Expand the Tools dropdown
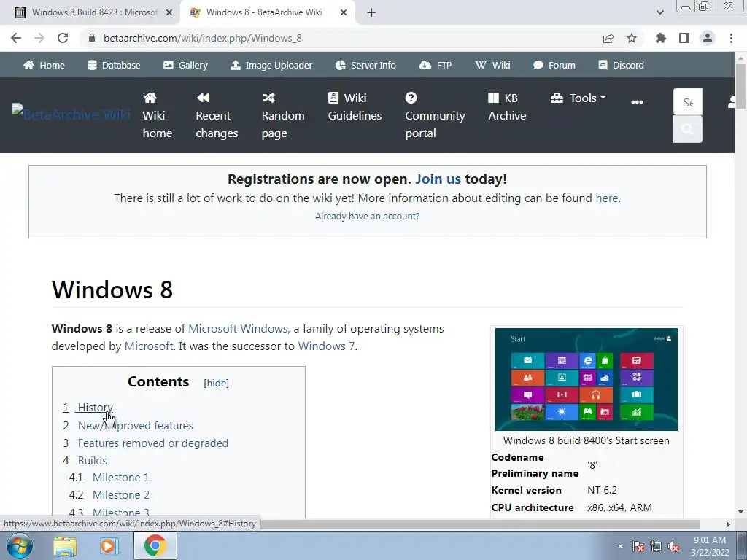Image resolution: width=747 pixels, height=560 pixels. pos(578,98)
